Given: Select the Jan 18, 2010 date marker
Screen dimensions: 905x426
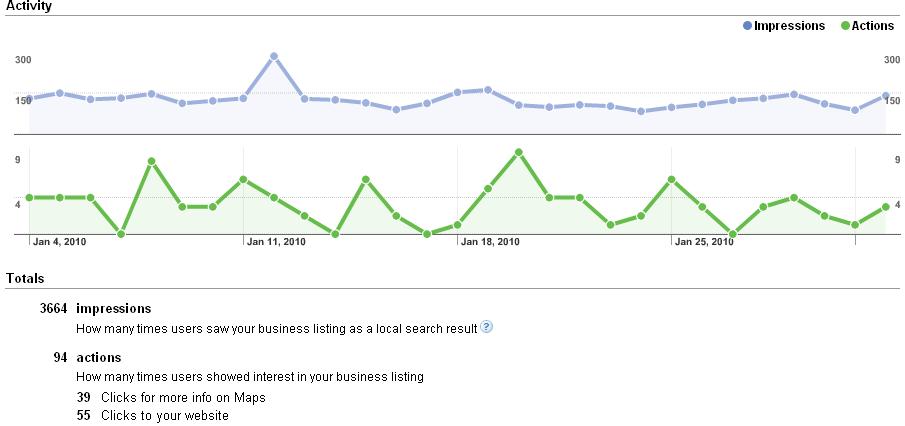Looking at the screenshot, I should [490, 241].
